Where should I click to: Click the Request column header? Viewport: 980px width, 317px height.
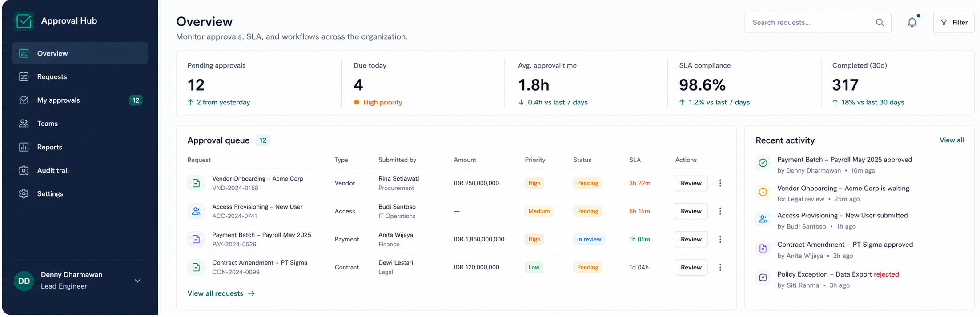click(199, 160)
